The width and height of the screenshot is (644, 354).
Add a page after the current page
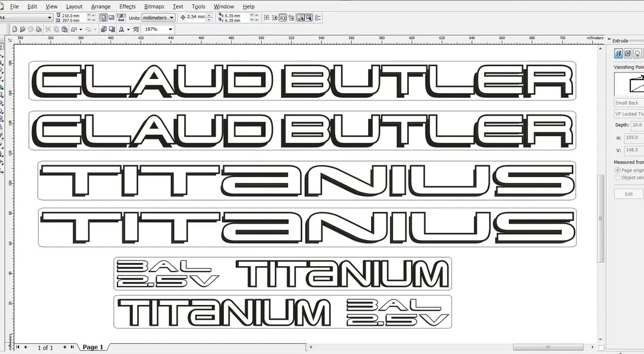64,347
